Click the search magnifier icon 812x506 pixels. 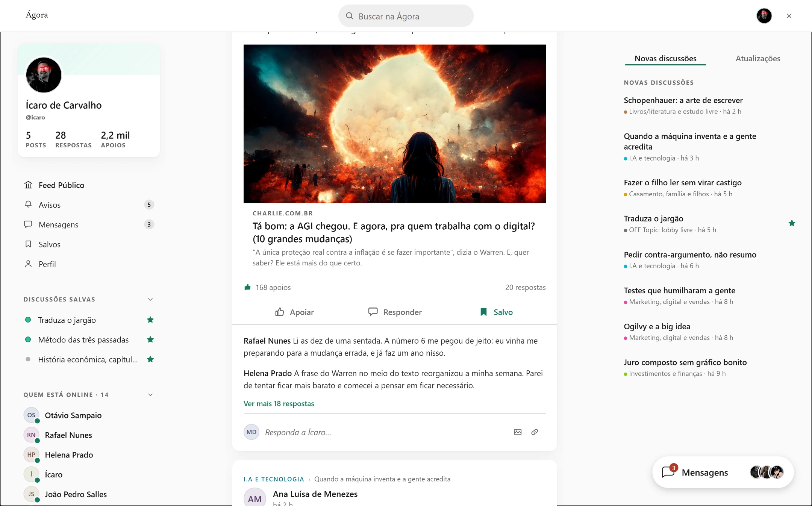coord(350,16)
